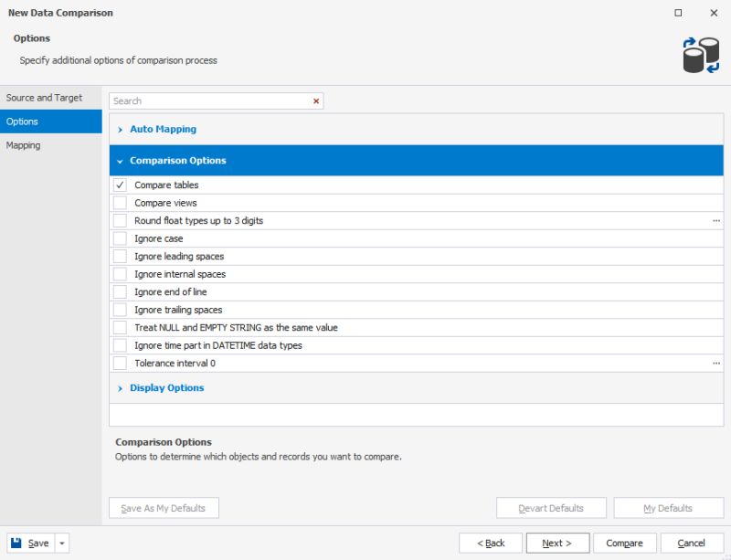Click the Save floppy disk icon
731x560 pixels.
[x=16, y=542]
